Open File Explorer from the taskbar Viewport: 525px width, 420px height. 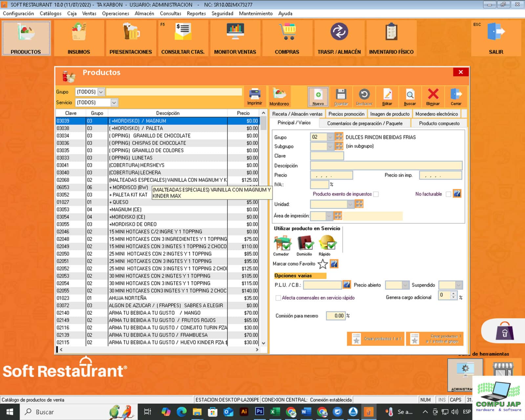click(x=197, y=412)
